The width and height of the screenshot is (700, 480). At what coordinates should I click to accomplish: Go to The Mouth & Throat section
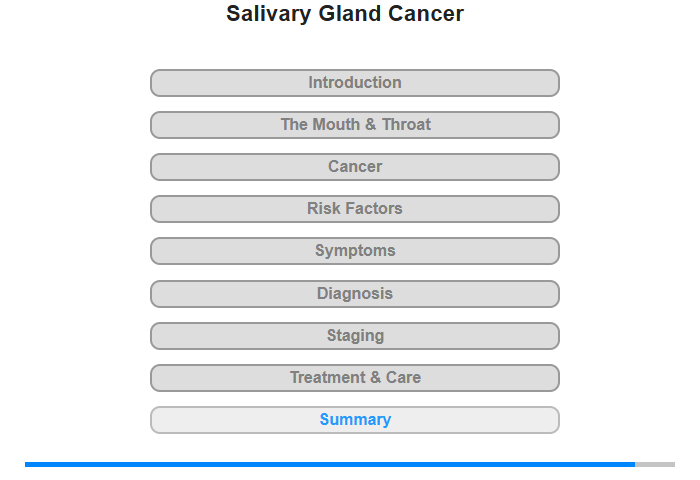(x=355, y=125)
